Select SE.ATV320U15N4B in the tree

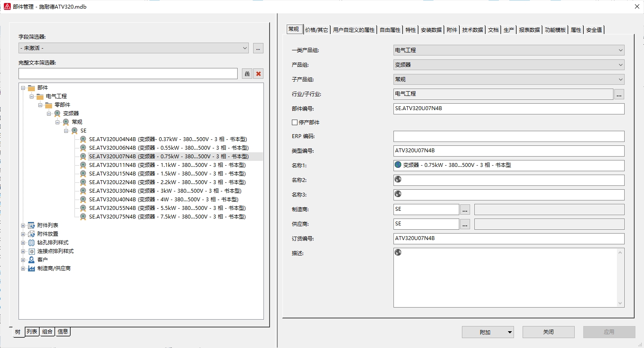click(167, 174)
